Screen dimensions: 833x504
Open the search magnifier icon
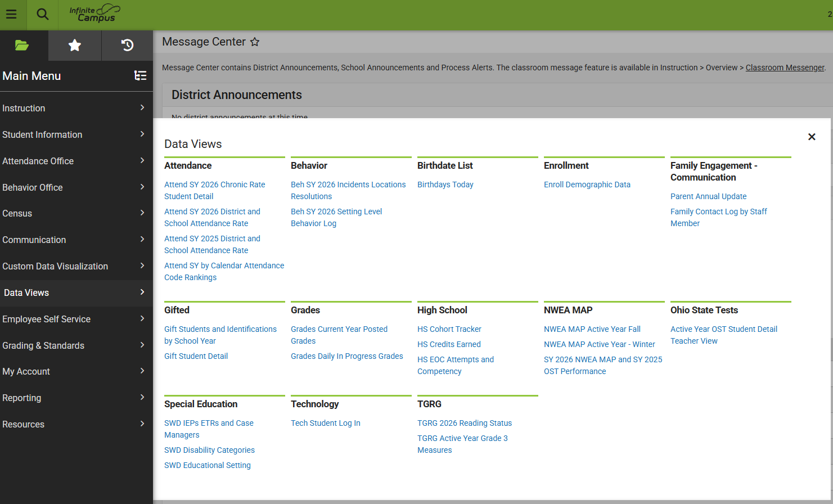tap(43, 15)
